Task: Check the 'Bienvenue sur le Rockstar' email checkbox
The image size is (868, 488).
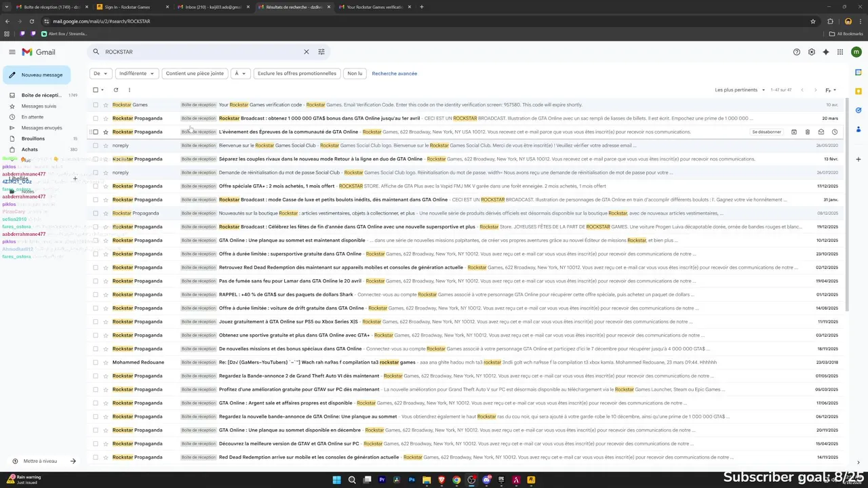Action: [x=96, y=146]
